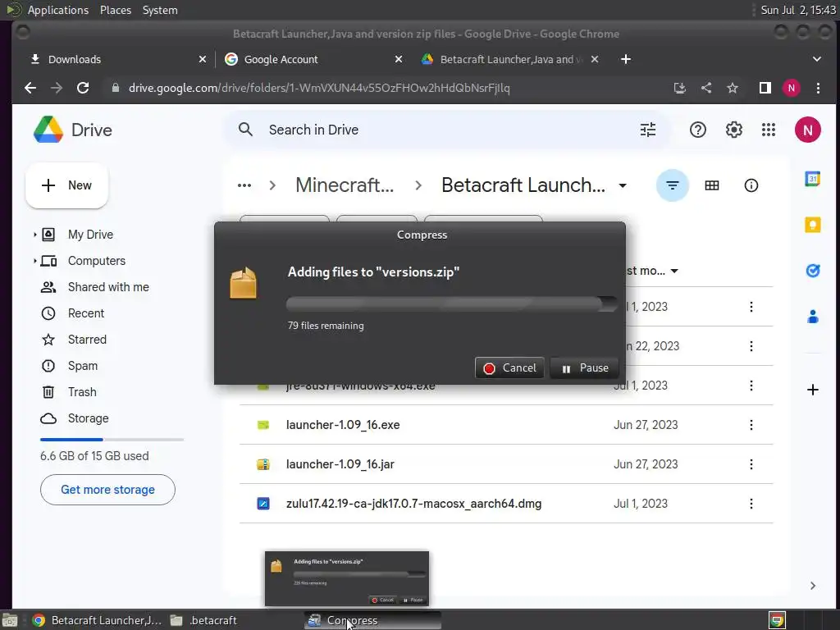Open Drive help icon
840x630 pixels.
[x=697, y=130]
